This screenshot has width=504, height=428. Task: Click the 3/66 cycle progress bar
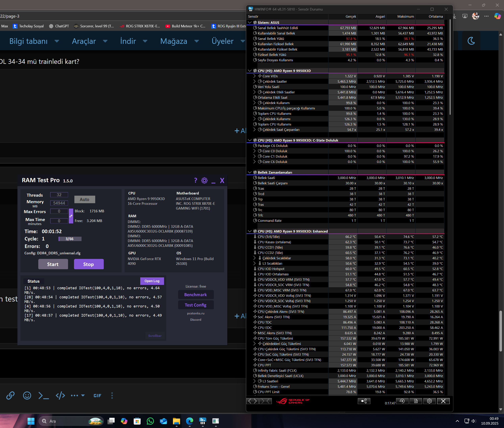click(70, 239)
